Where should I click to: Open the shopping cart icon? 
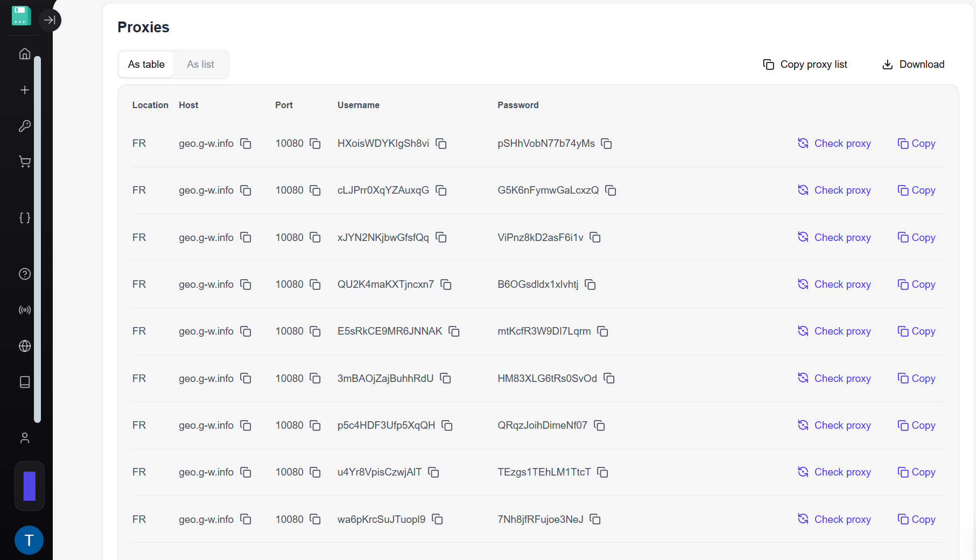25,162
